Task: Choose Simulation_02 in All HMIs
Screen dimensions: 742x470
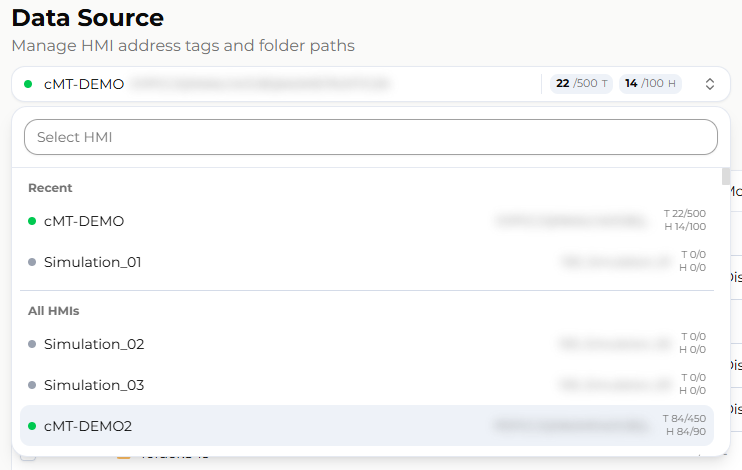Action: point(367,344)
